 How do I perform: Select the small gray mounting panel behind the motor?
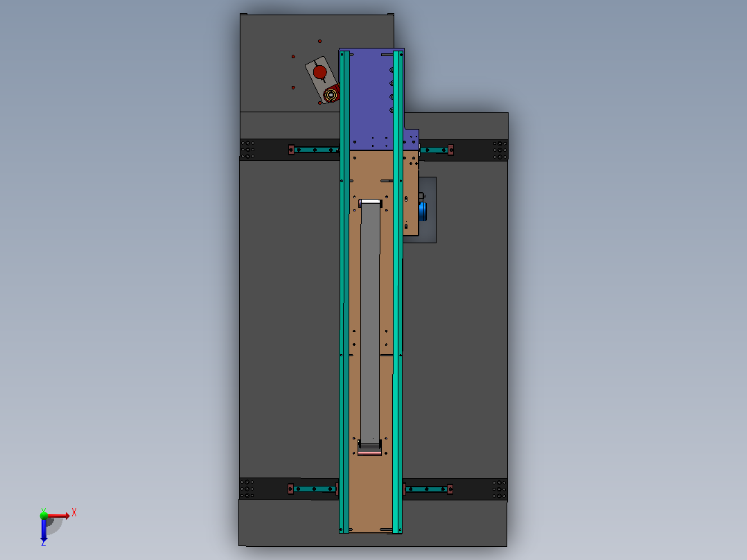point(428,210)
